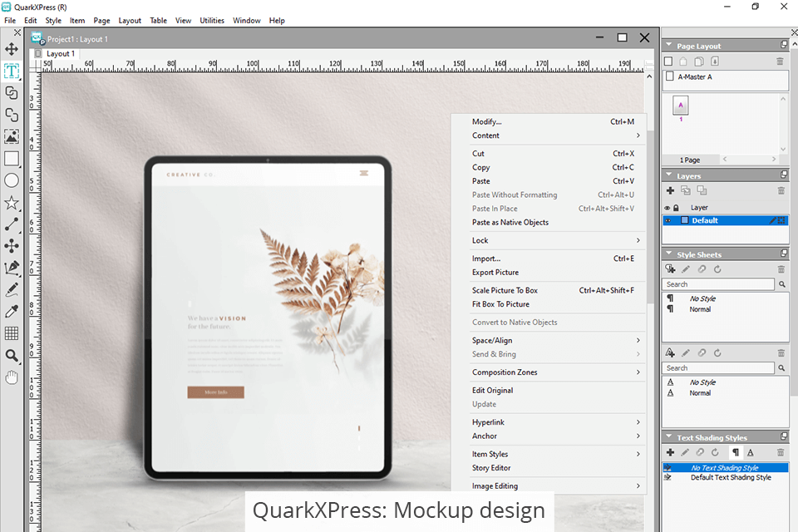Add new text shading style
Image resolution: width=798 pixels, height=532 pixels.
(670, 452)
